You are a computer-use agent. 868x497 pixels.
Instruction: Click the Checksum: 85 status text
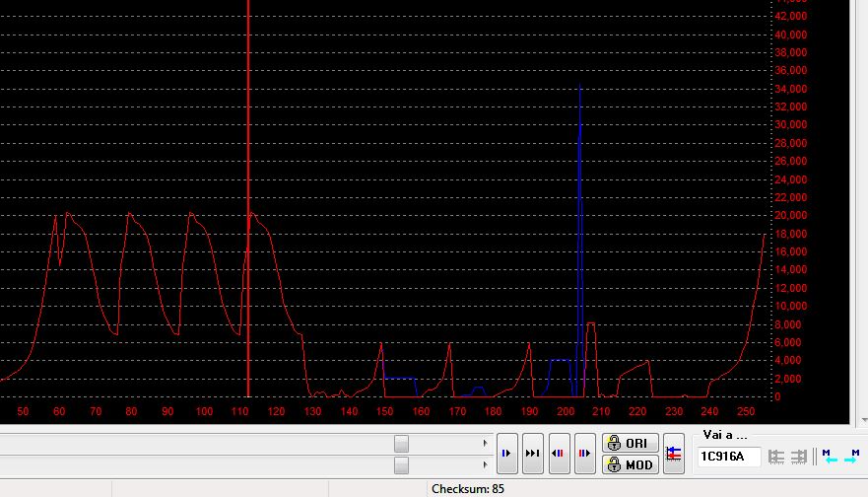coord(468,489)
